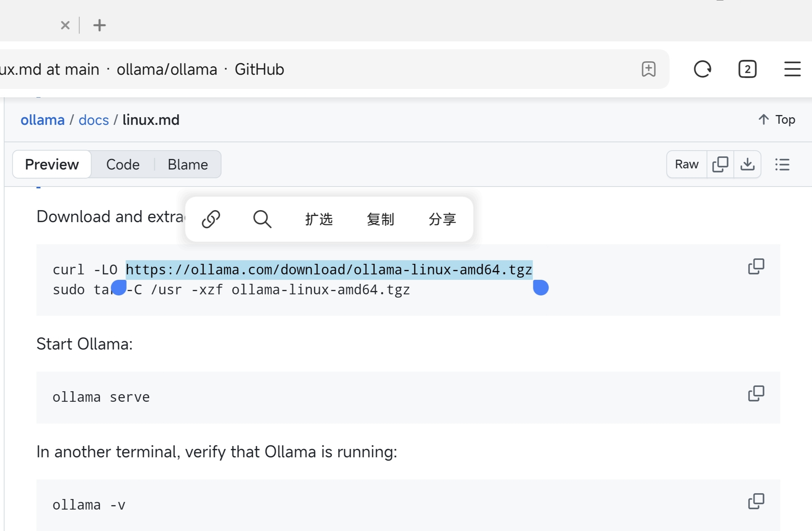812x531 pixels.
Task: Bookmark this page with the add-bookmark icon
Action: click(x=649, y=69)
